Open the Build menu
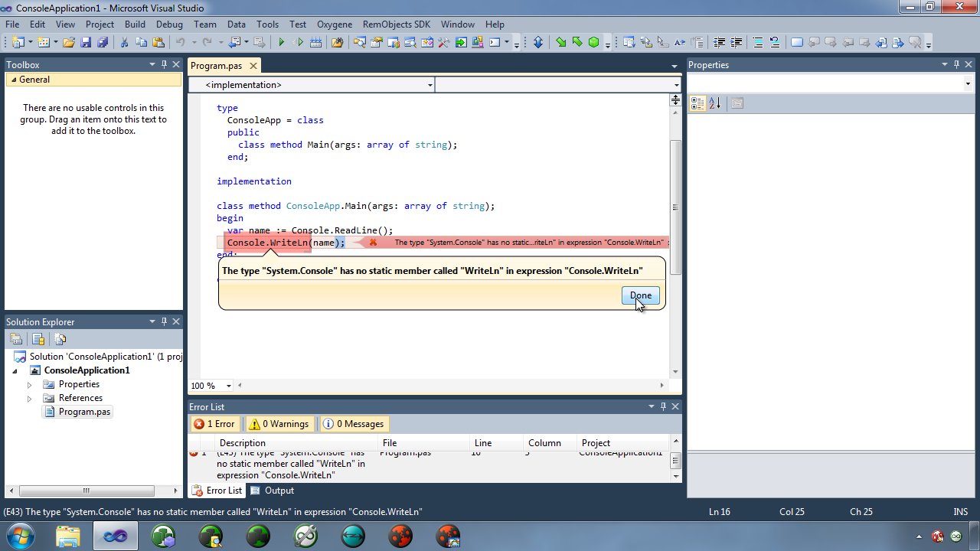 pyautogui.click(x=135, y=24)
